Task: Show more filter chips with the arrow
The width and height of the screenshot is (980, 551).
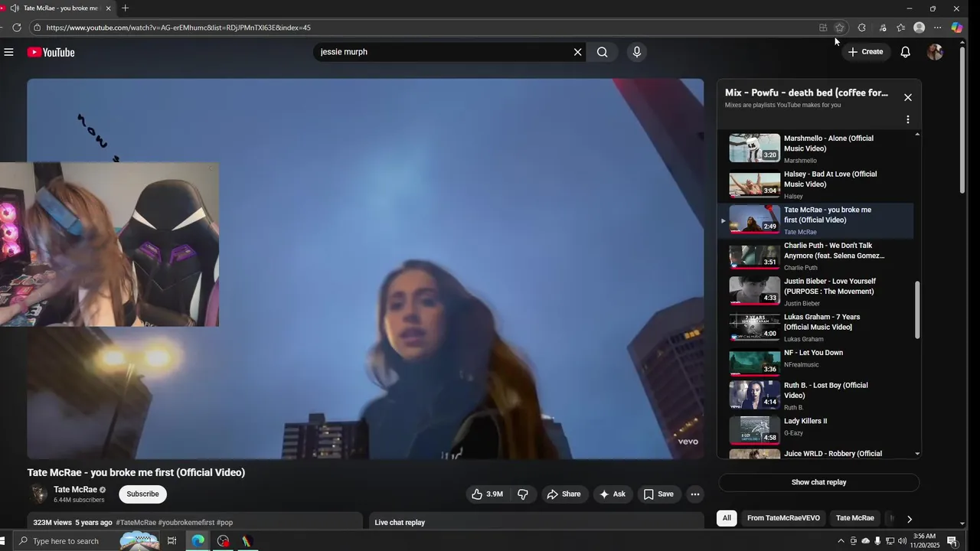Action: point(909,519)
